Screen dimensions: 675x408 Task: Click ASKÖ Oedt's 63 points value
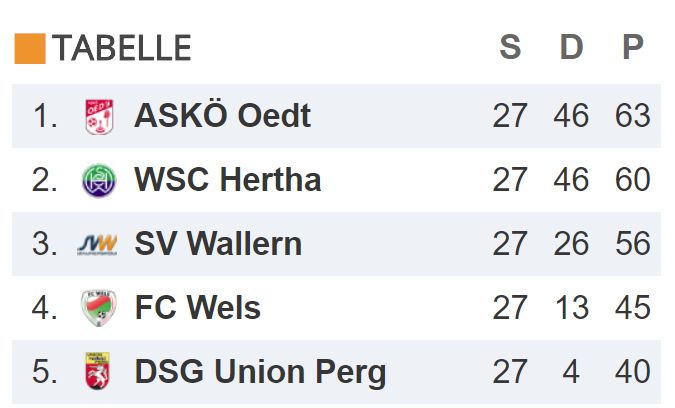[632, 116]
